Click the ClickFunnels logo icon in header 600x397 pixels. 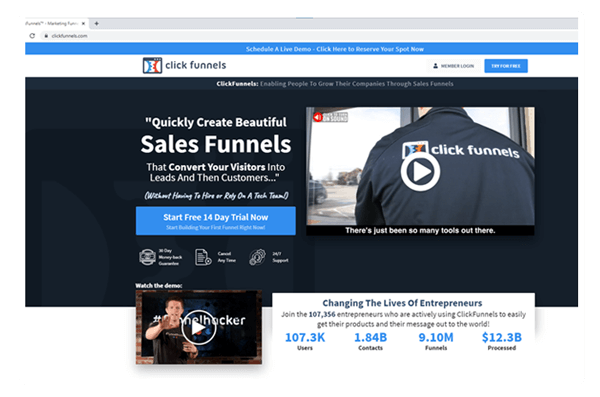(152, 65)
